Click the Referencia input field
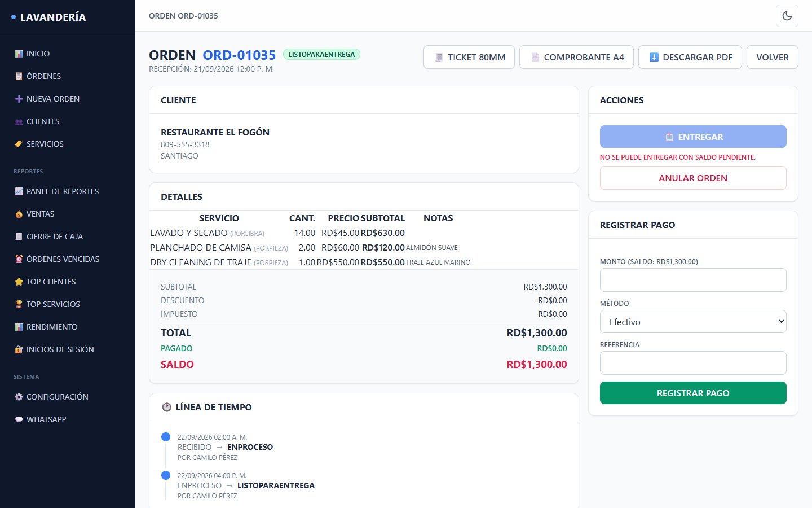The image size is (812, 508). point(693,363)
